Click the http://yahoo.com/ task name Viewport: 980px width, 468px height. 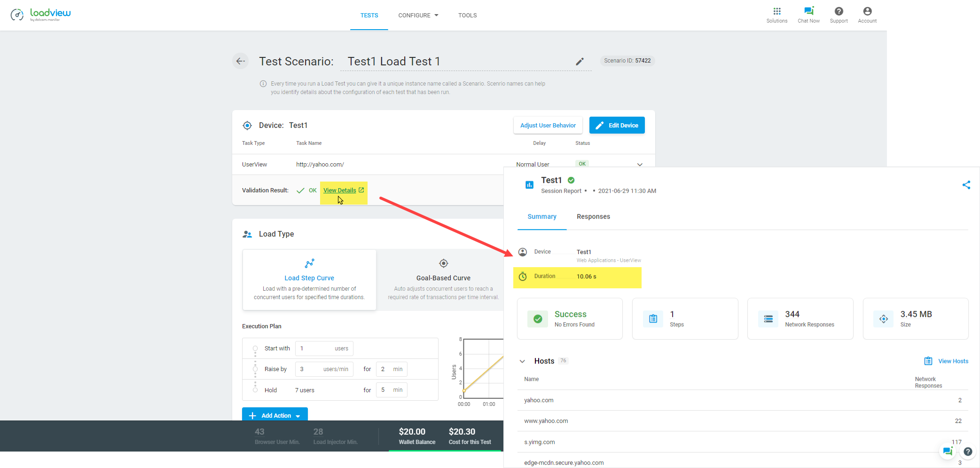coord(320,165)
